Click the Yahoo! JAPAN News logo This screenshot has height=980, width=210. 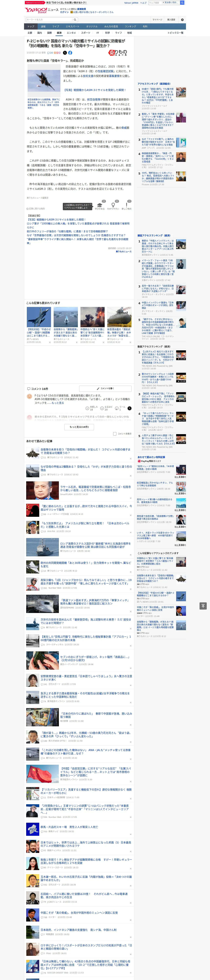click(42, 10)
